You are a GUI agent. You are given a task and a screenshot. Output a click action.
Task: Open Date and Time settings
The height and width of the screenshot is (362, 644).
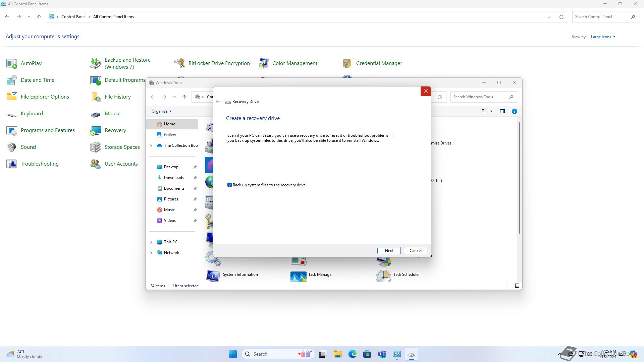(37, 80)
